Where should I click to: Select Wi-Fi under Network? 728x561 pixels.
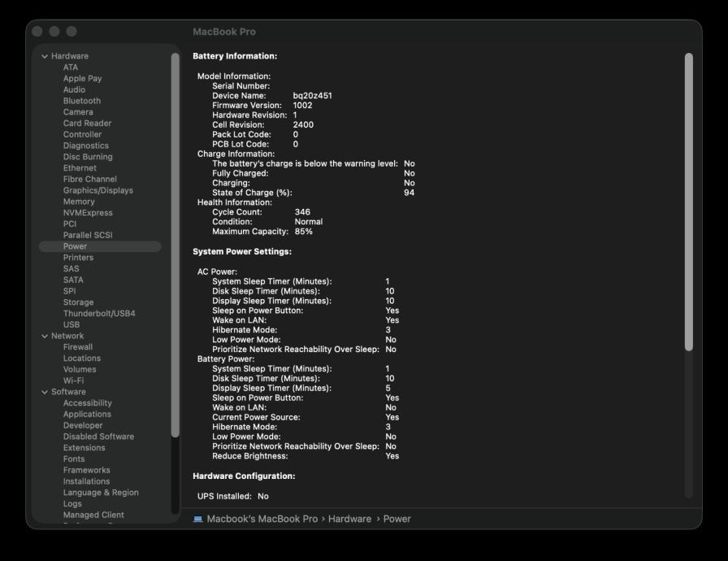[x=74, y=381]
